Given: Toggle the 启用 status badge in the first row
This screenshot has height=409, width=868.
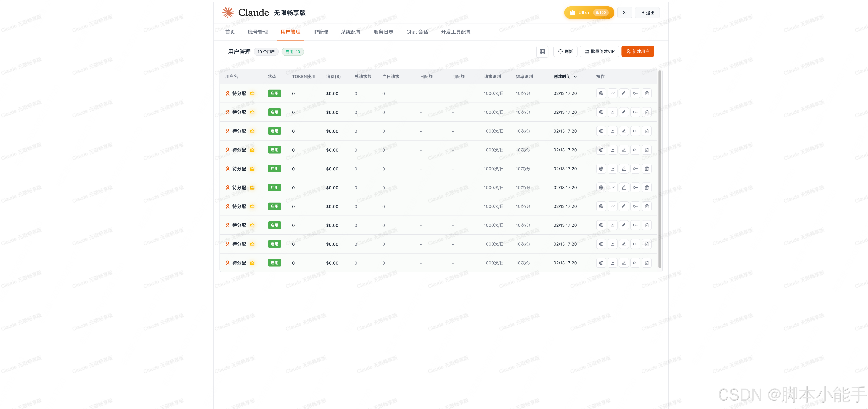Looking at the screenshot, I should point(274,94).
